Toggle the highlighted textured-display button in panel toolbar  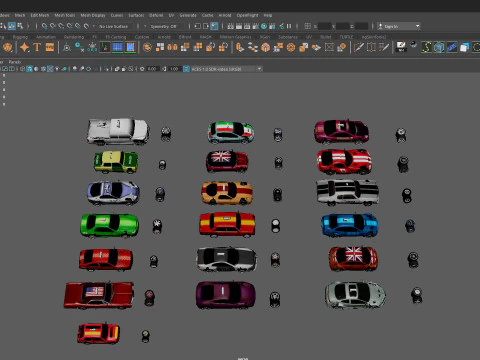coord(50,69)
